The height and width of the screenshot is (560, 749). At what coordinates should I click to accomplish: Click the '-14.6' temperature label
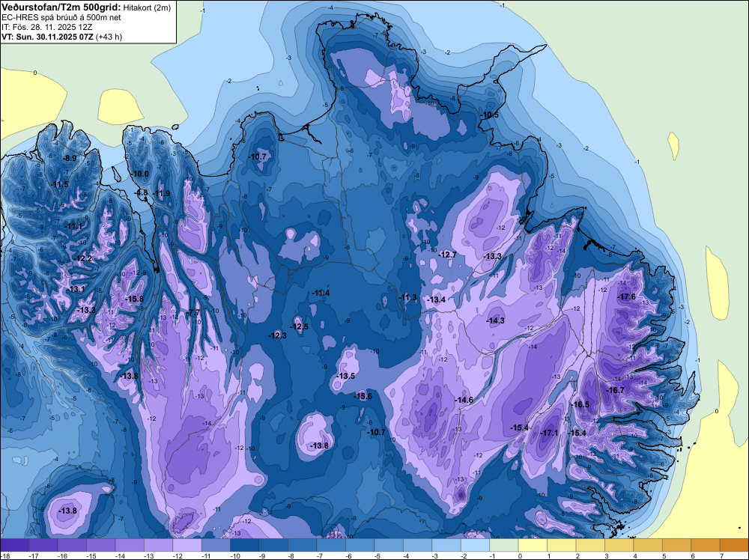click(x=464, y=400)
